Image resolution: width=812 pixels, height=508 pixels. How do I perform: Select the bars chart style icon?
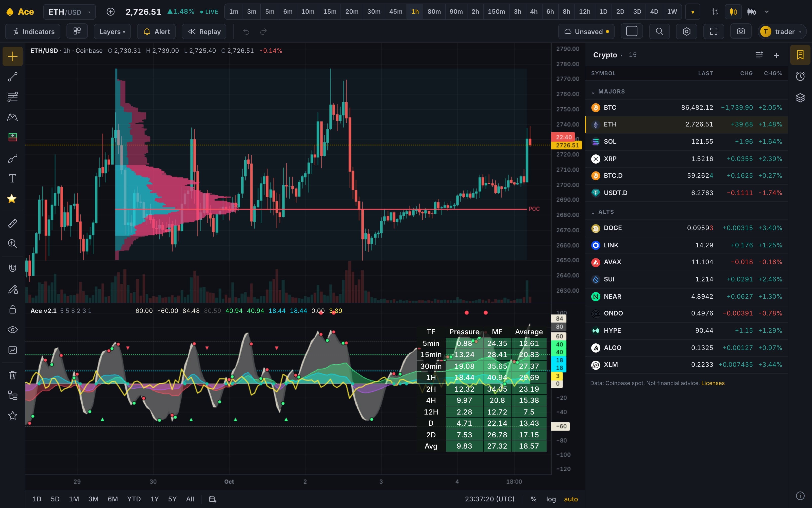coord(715,12)
